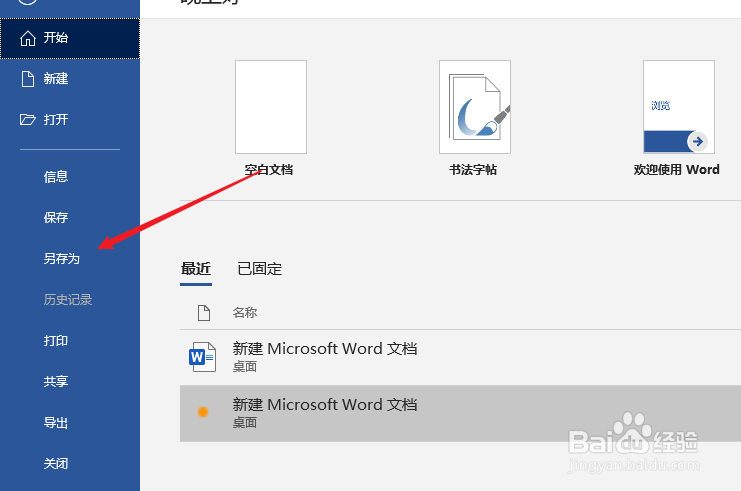
Task: Click the Home house icon beside 开始
Action: click(28, 38)
